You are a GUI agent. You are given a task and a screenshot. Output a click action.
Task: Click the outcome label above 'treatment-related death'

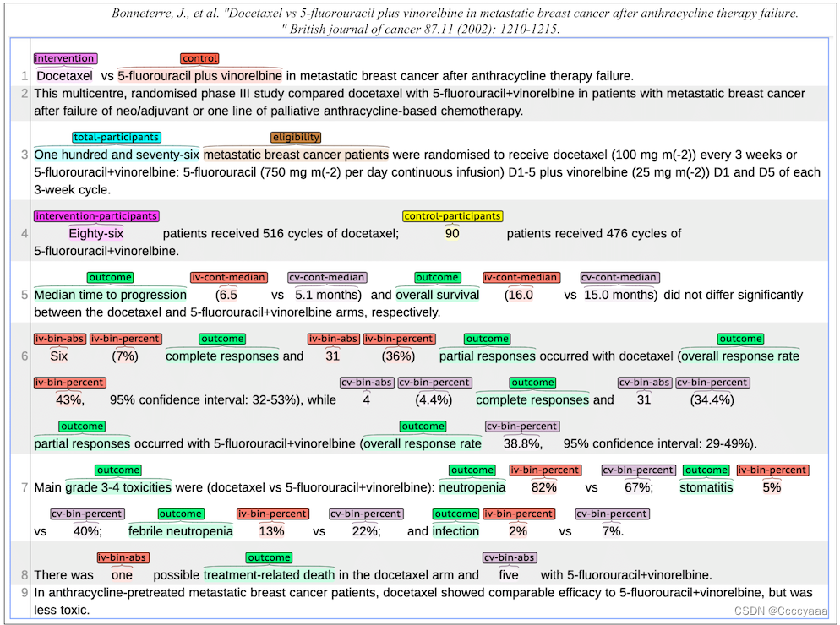click(269, 557)
